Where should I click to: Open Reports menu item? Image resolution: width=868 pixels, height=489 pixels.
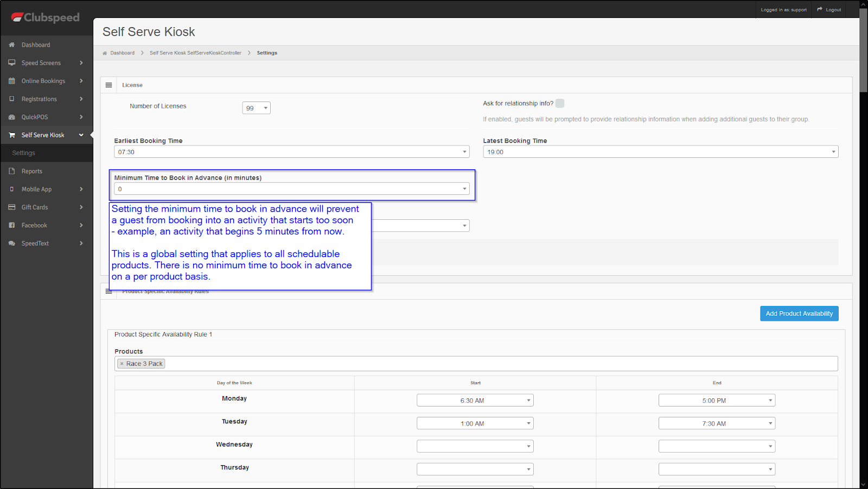click(x=47, y=171)
